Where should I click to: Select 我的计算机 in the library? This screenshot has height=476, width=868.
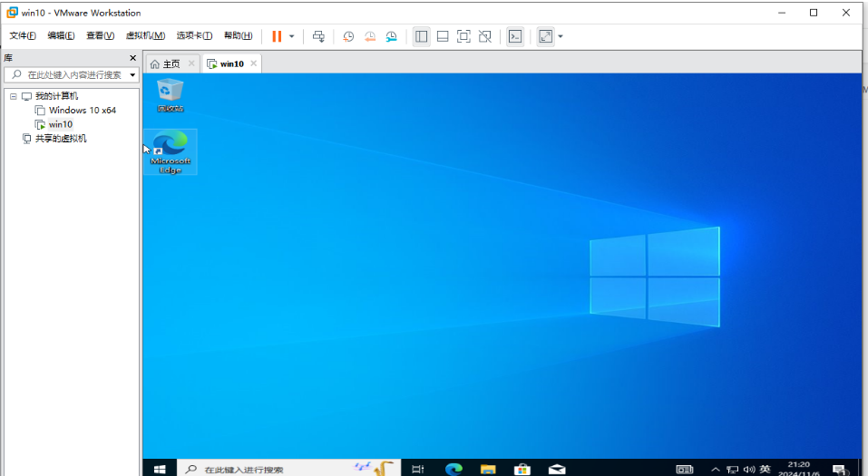click(x=56, y=96)
